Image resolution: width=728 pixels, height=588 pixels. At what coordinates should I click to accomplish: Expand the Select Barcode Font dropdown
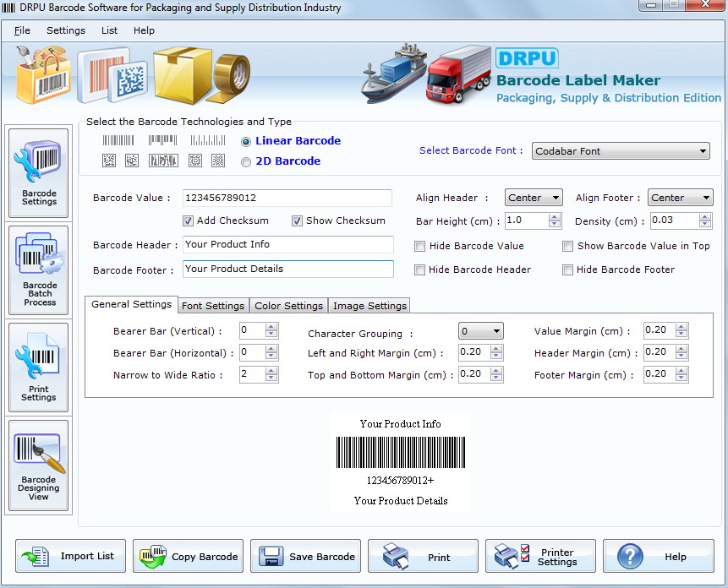pos(621,151)
